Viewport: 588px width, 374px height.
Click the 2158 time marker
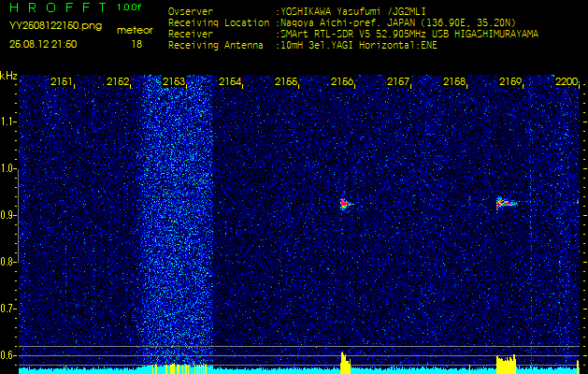454,81
